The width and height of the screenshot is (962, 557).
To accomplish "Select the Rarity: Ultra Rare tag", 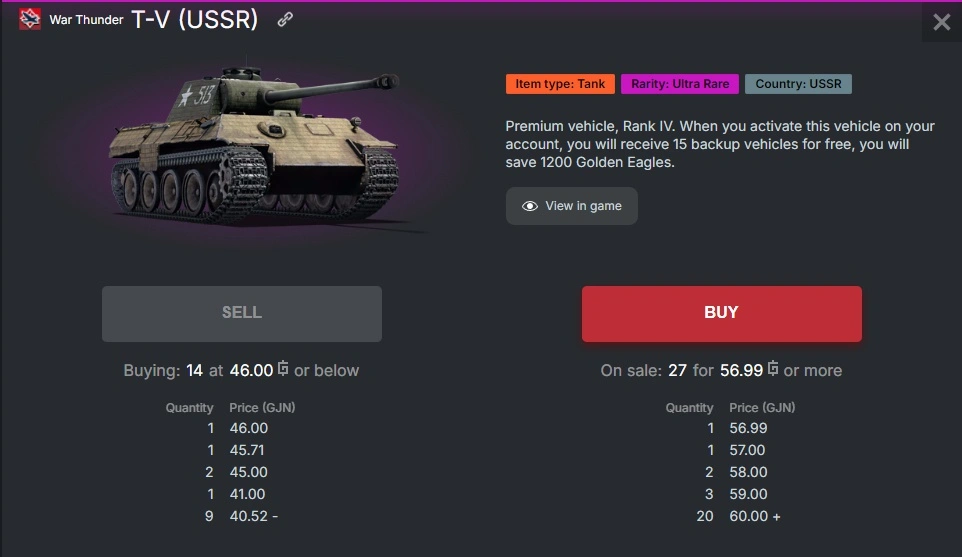I will [680, 84].
